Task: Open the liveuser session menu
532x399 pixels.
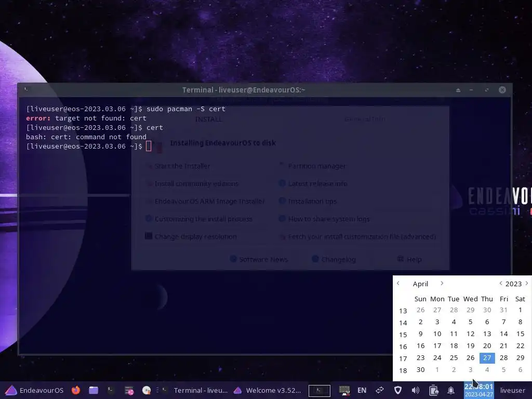Action: click(512, 390)
